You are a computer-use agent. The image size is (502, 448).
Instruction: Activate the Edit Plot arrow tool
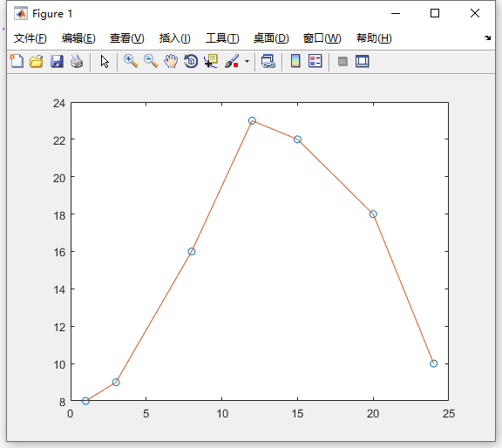105,61
